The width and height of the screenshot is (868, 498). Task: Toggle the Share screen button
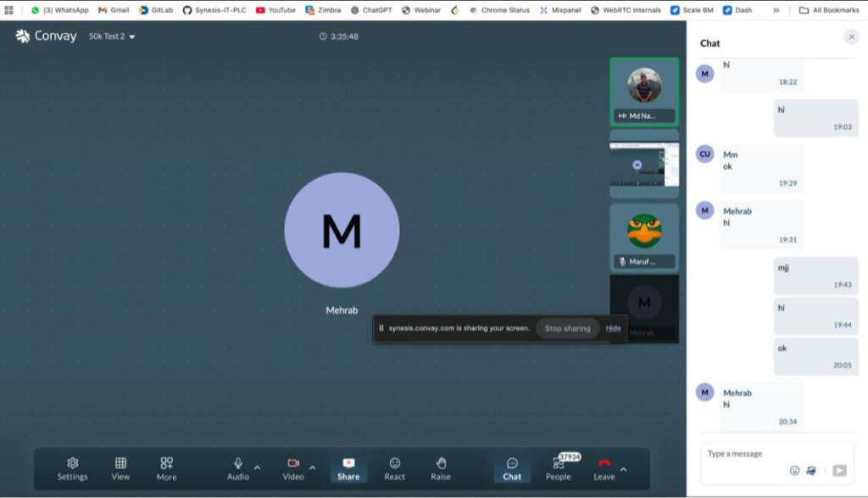point(348,467)
